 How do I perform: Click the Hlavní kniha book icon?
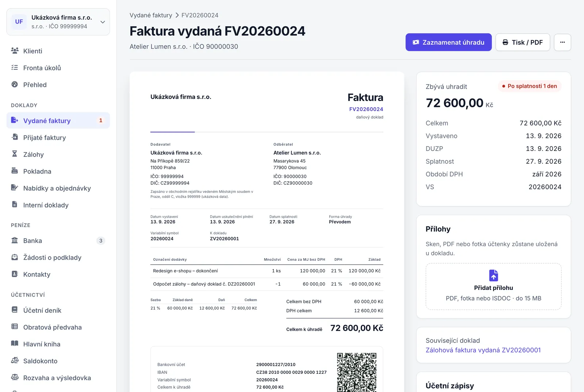click(15, 344)
